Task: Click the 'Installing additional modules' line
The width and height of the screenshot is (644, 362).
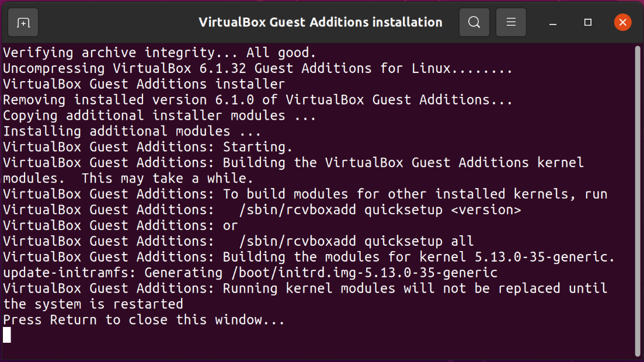Action: 132,131
